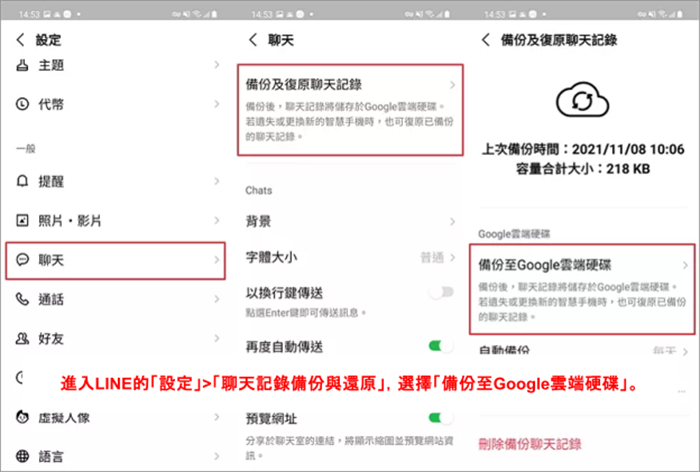This screenshot has height=472, width=700.
Task: Tap the 容量合計大小:218 KB text
Action: point(583,169)
